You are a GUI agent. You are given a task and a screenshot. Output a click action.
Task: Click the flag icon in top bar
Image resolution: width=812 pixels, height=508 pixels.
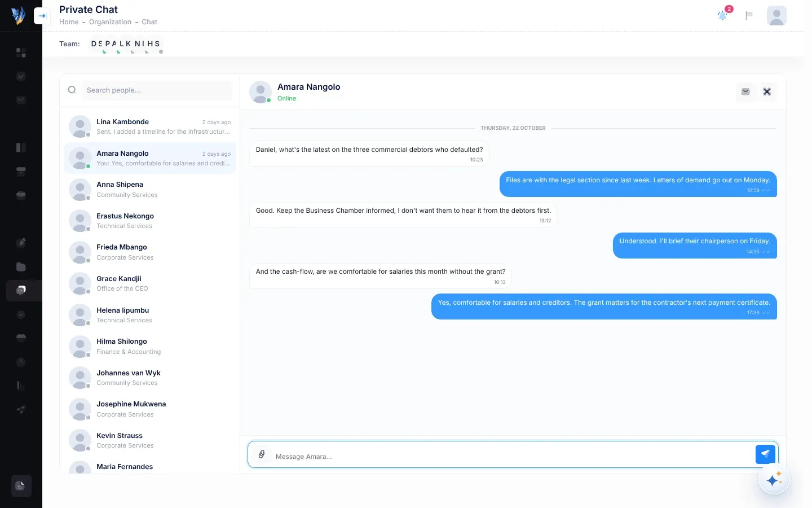coord(749,16)
